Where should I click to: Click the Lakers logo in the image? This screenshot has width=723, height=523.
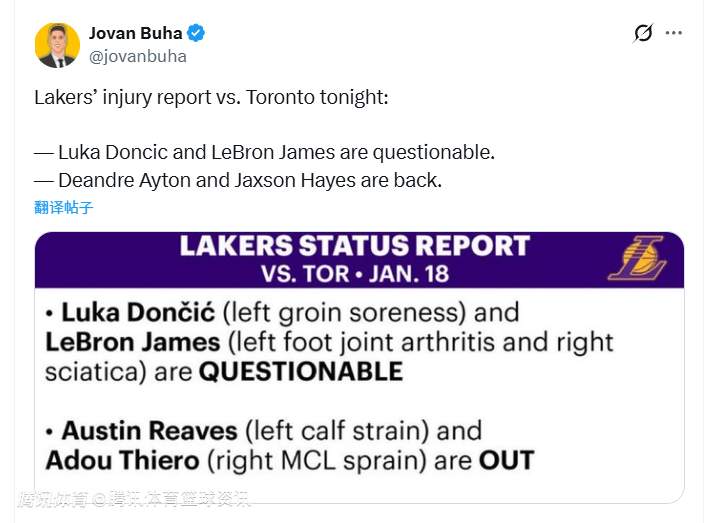coord(636,259)
